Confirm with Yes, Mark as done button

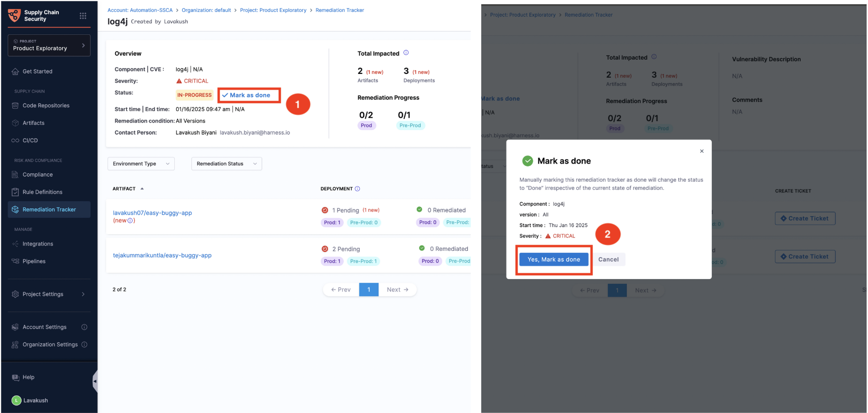[x=553, y=259]
